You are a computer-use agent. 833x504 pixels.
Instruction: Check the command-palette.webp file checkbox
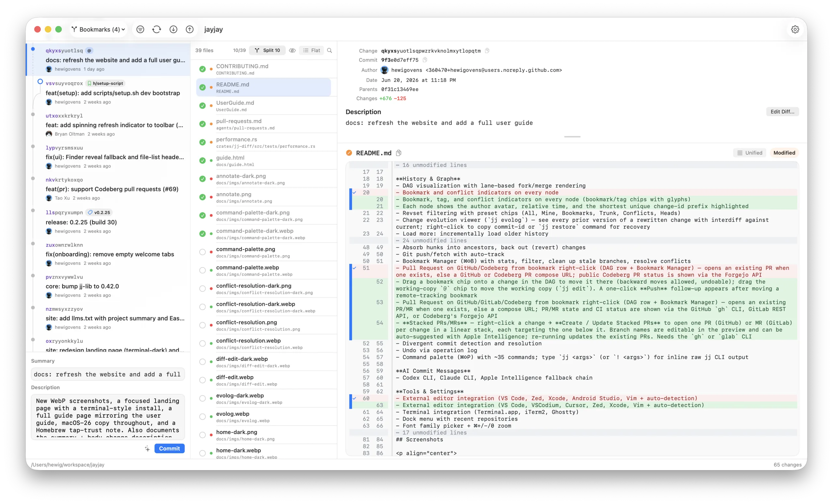202,270
